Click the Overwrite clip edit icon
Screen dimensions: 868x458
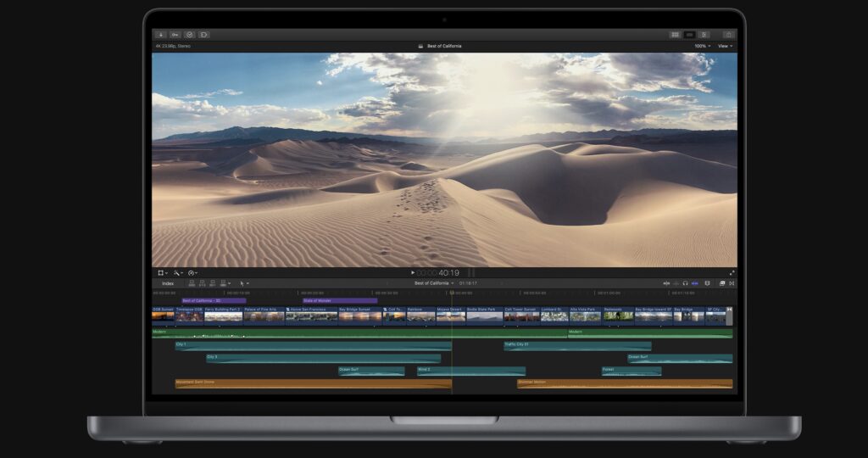pyautogui.click(x=224, y=283)
